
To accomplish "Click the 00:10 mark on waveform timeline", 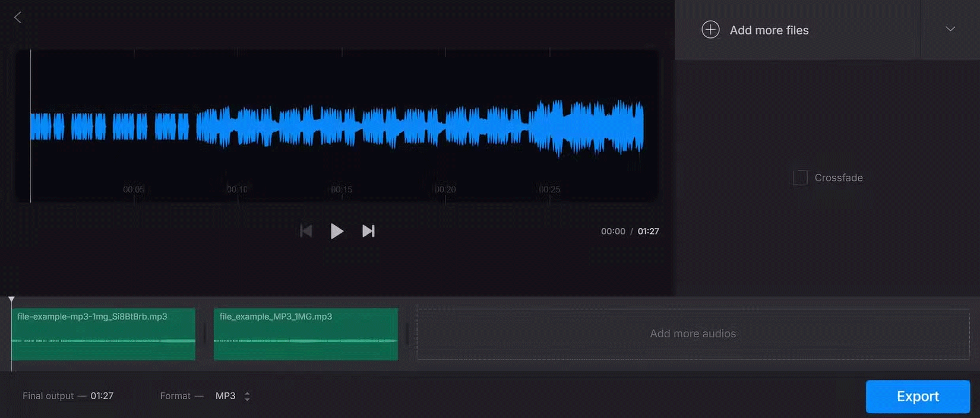I will pyautogui.click(x=238, y=189).
